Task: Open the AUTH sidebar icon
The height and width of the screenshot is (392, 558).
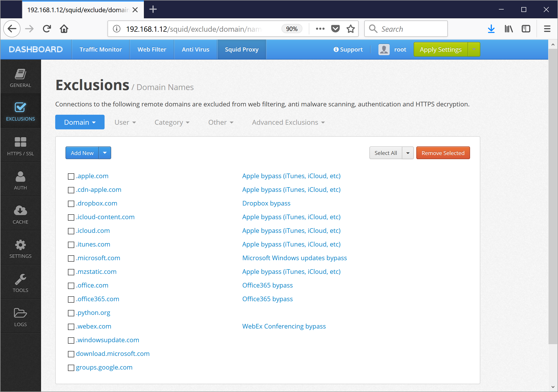Action: (x=20, y=179)
